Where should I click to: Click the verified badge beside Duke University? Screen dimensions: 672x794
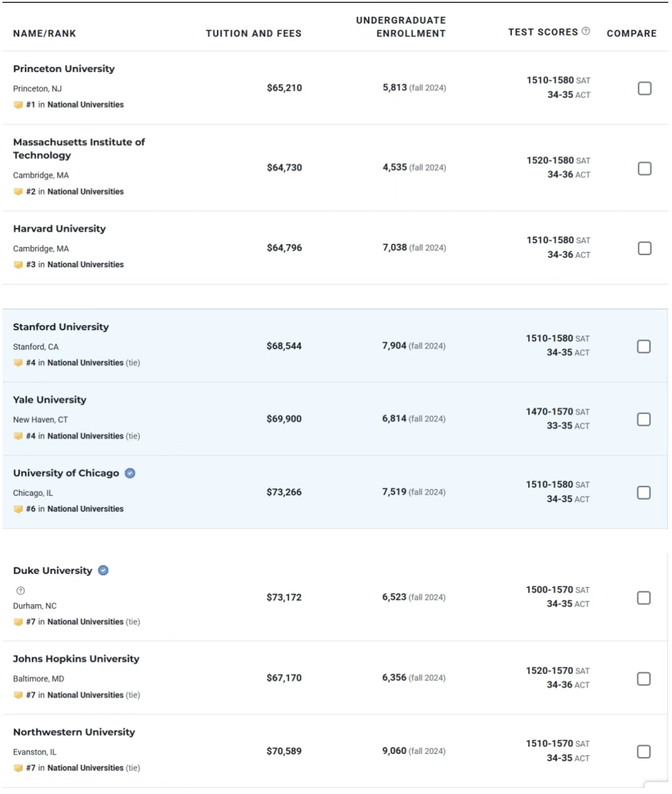click(x=103, y=570)
